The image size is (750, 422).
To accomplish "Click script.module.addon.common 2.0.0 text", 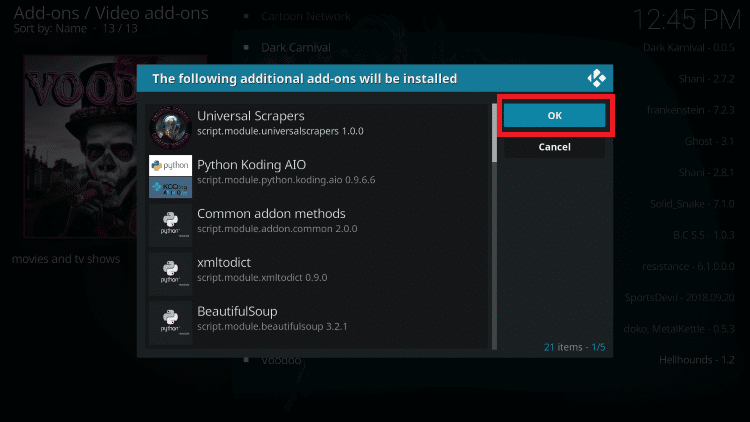I will pos(277,229).
